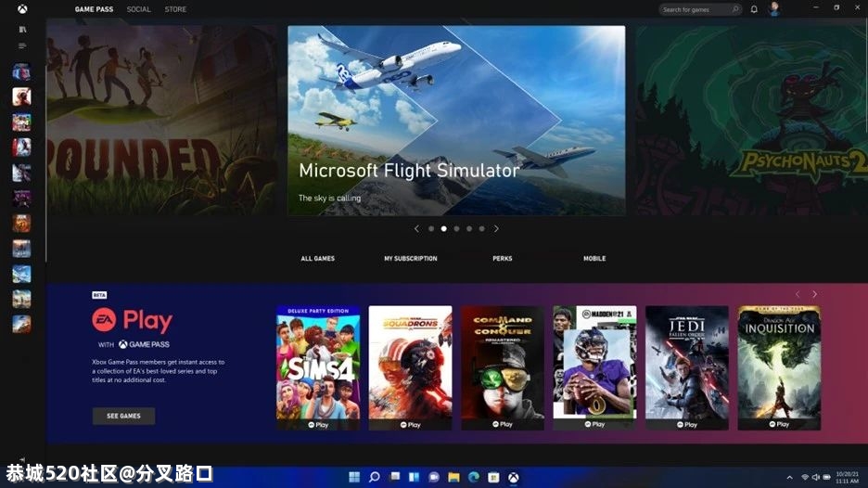Click the Xbox app icon on the taskbar
This screenshot has height=488, width=868.
tap(514, 477)
